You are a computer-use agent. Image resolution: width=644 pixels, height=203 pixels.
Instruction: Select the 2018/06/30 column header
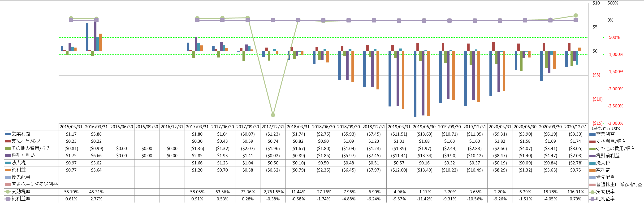324,127
